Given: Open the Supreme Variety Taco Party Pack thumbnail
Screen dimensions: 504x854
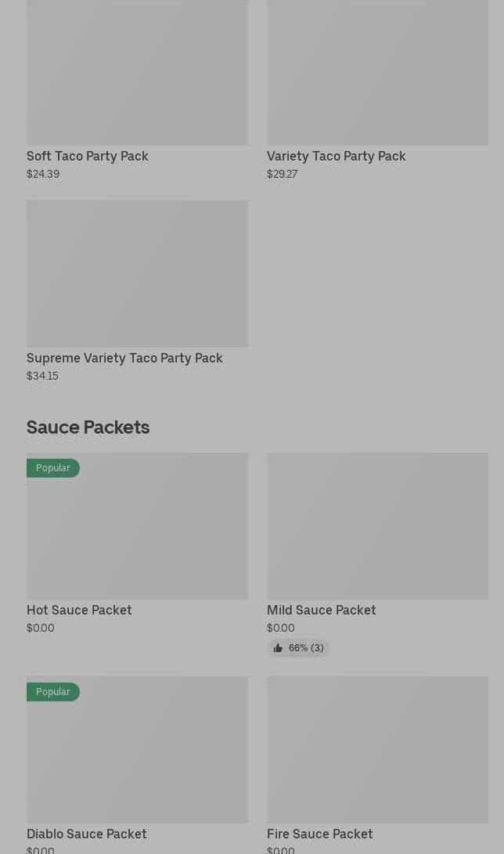Looking at the screenshot, I should (x=137, y=273).
